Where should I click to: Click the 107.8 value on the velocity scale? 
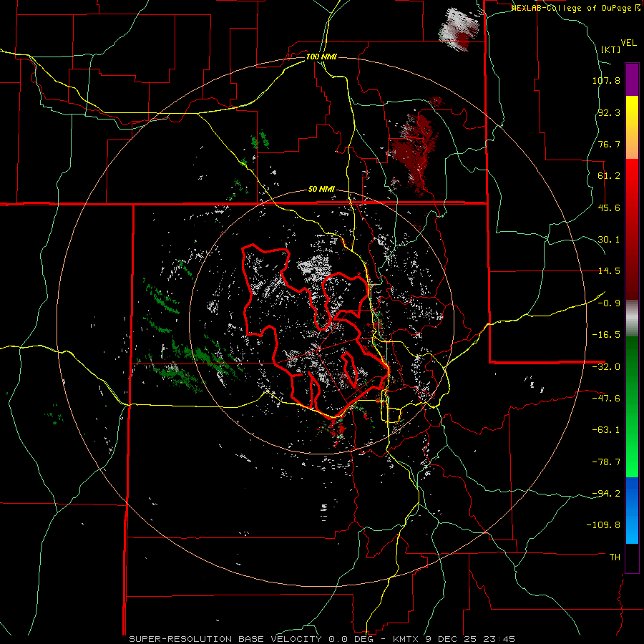pos(606,81)
